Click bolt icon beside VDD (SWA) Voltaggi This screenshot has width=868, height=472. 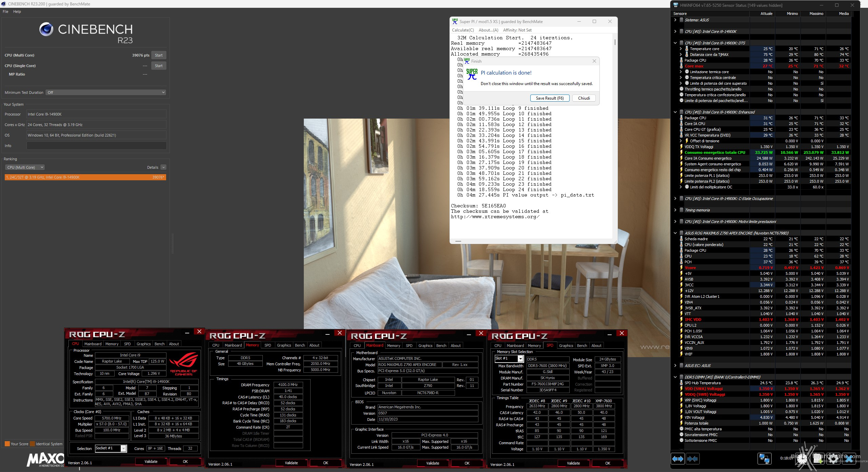click(x=681, y=389)
